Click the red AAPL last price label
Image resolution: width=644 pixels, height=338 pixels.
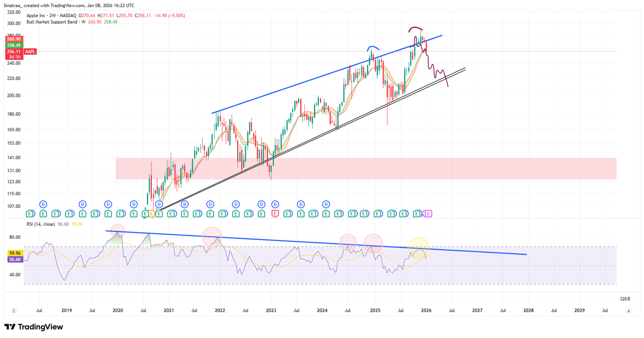click(30, 52)
